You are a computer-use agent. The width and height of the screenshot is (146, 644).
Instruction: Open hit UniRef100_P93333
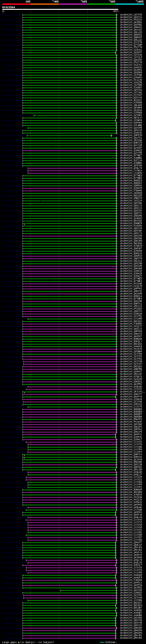[x=131, y=20]
